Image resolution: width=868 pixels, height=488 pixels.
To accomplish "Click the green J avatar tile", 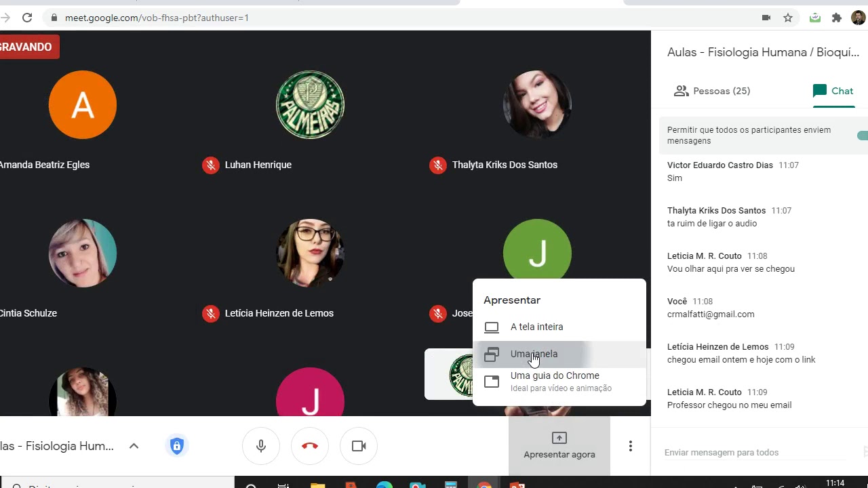I will (537, 249).
